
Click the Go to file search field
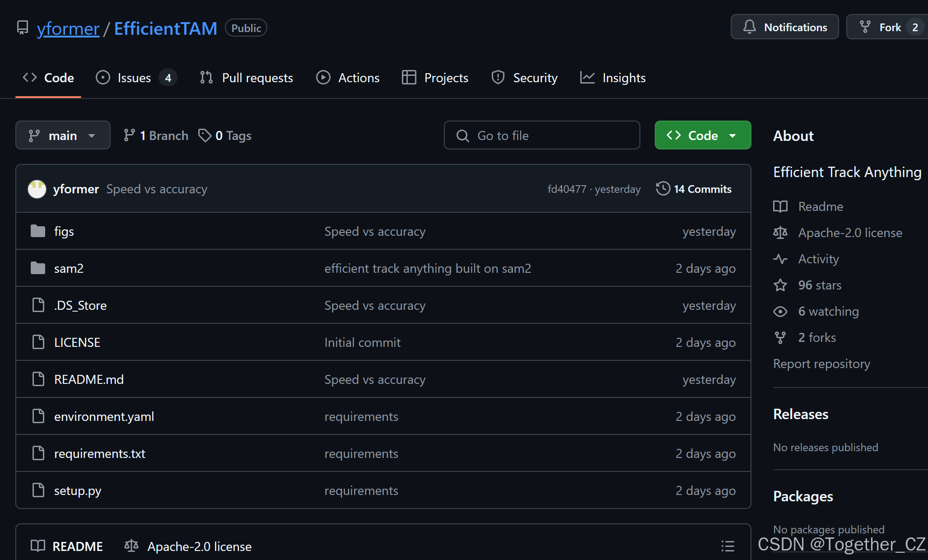point(542,135)
